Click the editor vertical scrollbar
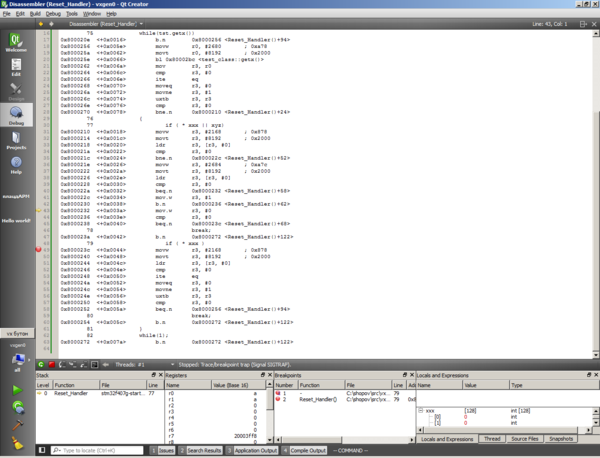600x458 pixels. point(596,194)
